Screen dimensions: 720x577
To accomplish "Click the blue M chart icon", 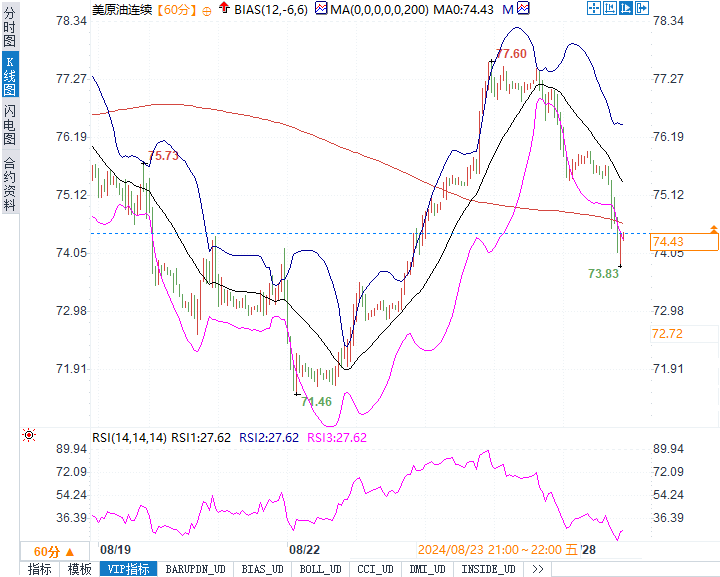I will click(523, 8).
